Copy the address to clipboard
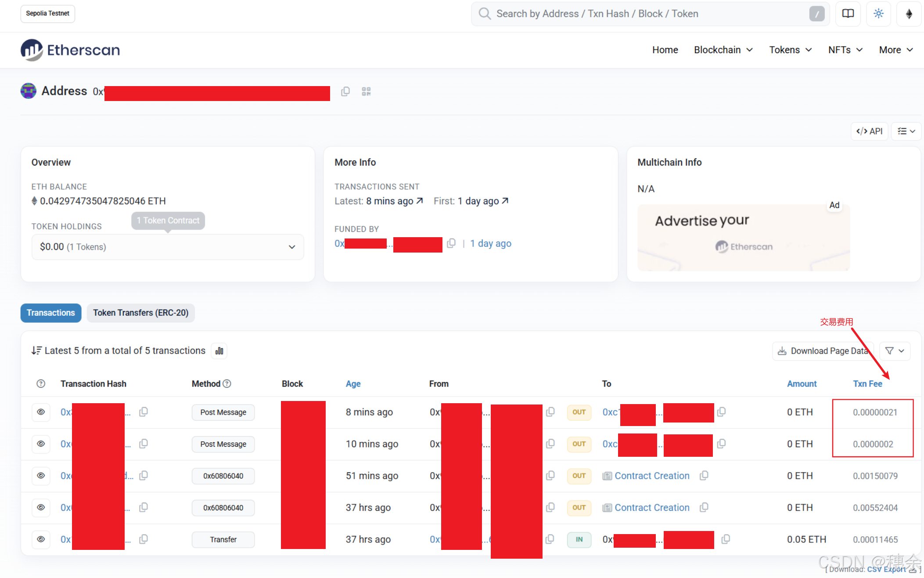The image size is (924, 578). click(345, 91)
